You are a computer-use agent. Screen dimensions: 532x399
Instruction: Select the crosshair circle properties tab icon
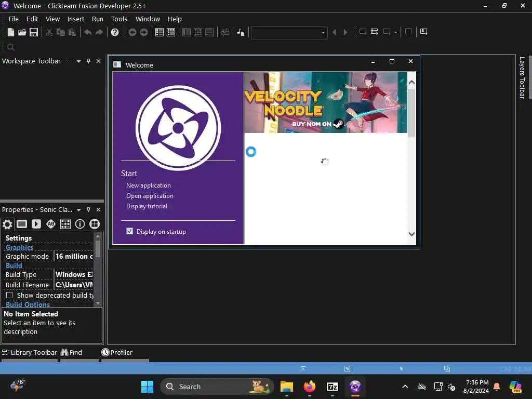[x=95, y=224]
